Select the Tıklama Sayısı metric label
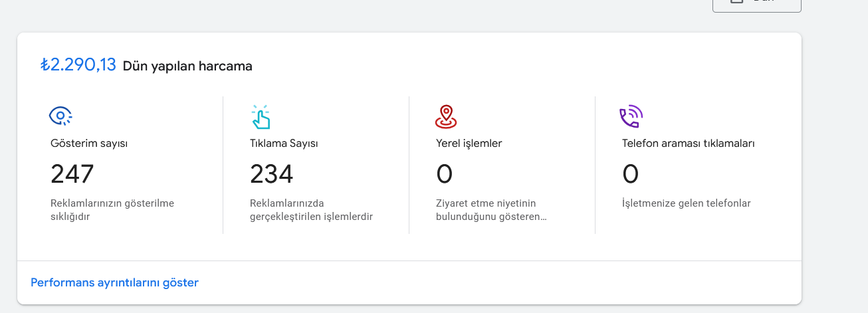This screenshot has width=868, height=313. coord(284,143)
